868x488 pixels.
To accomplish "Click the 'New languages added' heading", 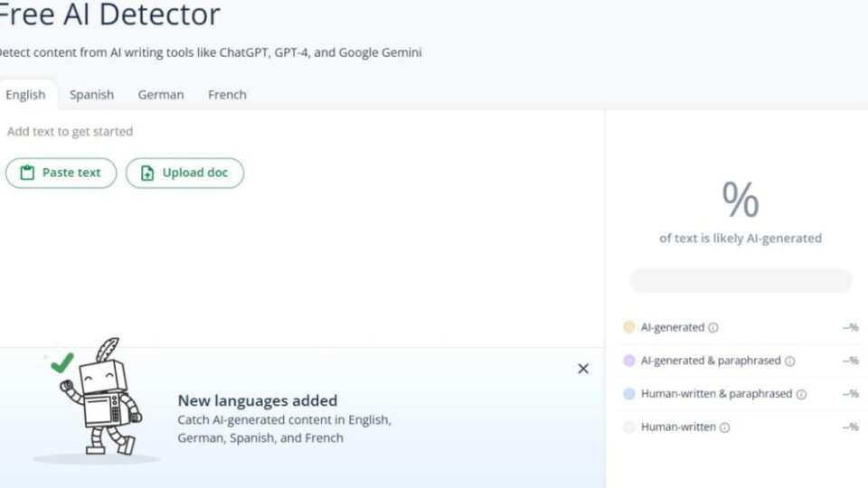I will tap(258, 400).
